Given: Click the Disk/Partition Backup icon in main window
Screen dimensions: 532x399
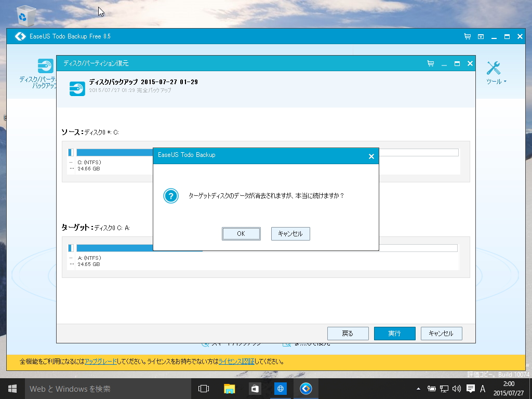Looking at the screenshot, I should coord(46,66).
